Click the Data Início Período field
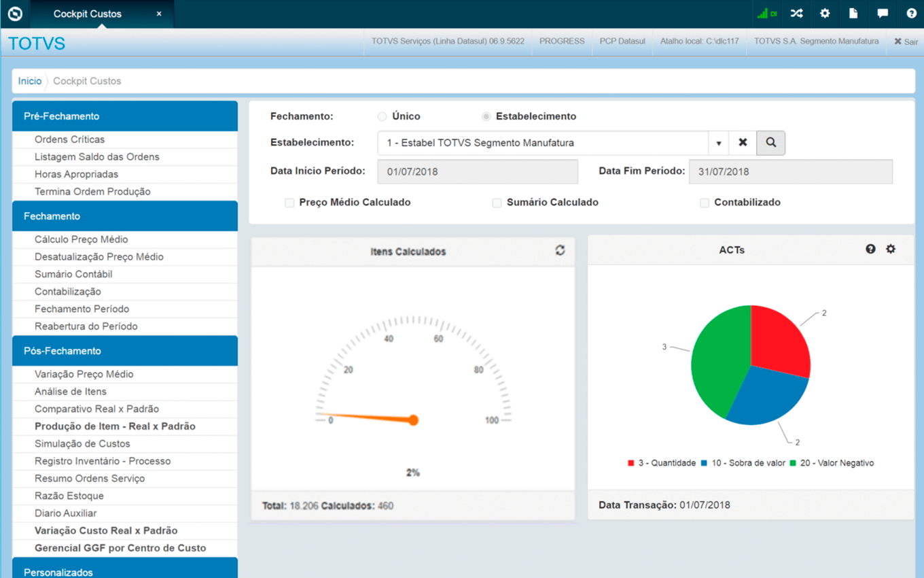The height and width of the screenshot is (578, 924). click(x=478, y=171)
